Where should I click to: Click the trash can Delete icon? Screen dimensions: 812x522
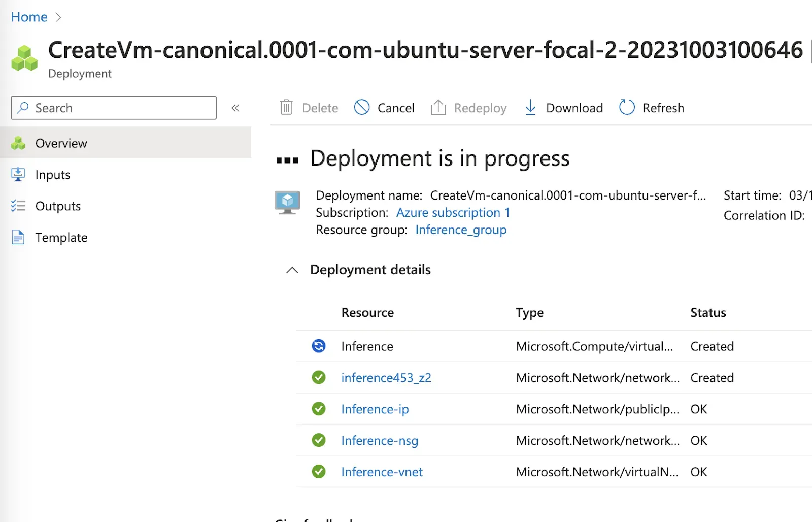287,108
